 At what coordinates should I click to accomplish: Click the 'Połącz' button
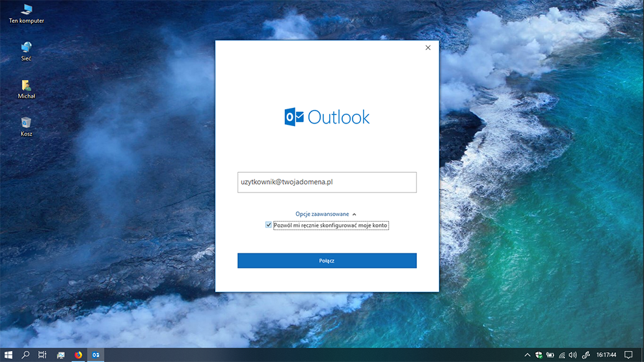[x=327, y=261]
